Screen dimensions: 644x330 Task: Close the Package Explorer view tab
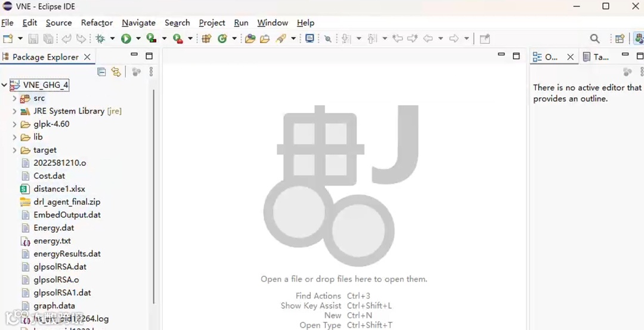pos(87,57)
